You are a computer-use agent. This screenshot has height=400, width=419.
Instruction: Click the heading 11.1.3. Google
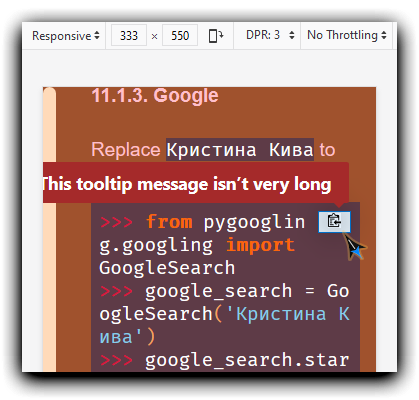coord(155,96)
